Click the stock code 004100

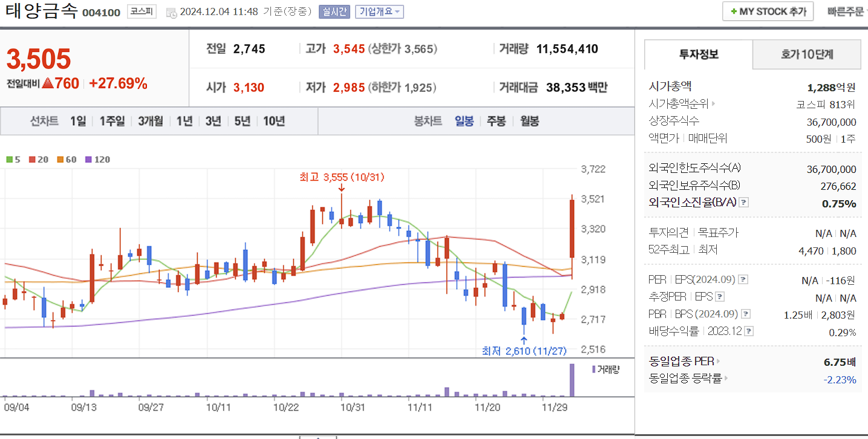click(101, 13)
